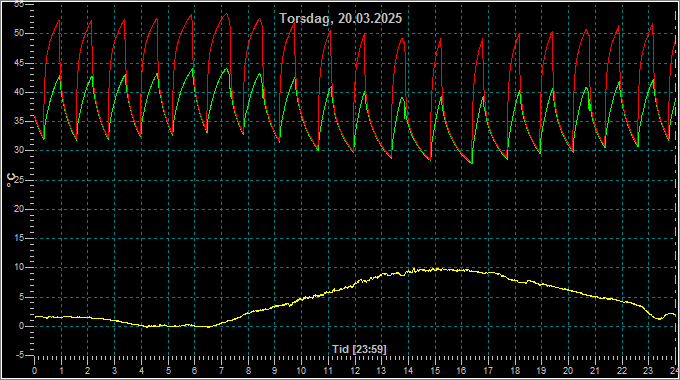680x380 pixels.
Task: Click the Tid [23:59] time label
Action: tap(359, 349)
